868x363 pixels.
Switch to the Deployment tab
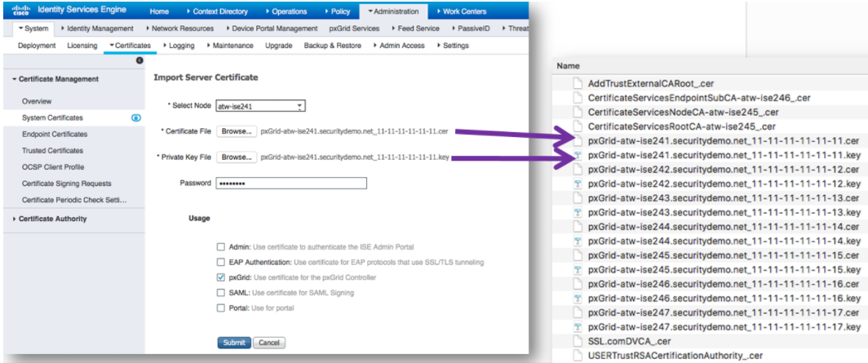coord(37,46)
